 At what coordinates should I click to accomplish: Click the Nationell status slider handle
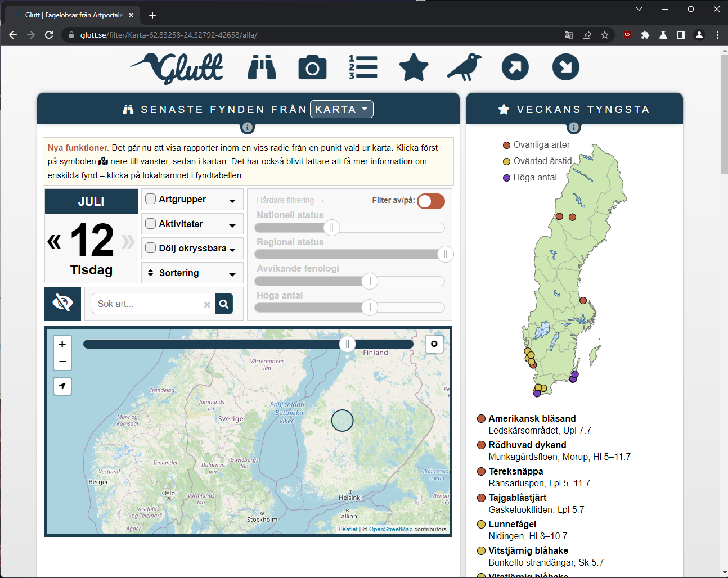click(x=332, y=228)
